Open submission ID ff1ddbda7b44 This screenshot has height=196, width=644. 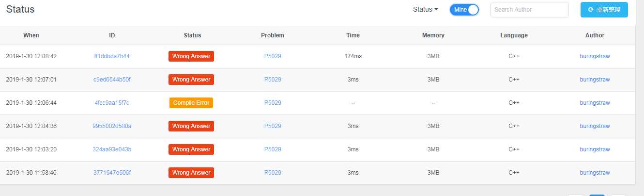point(112,56)
